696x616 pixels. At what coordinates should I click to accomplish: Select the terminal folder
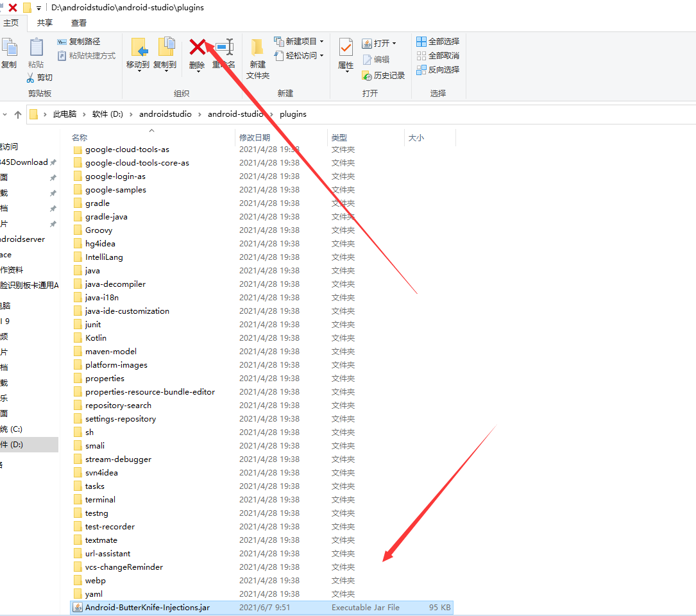tap(100, 500)
